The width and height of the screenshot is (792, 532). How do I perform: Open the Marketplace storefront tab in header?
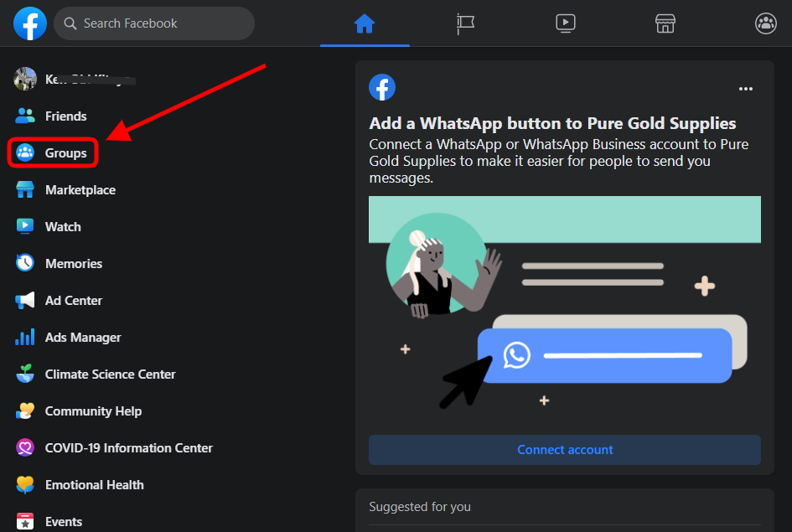pyautogui.click(x=665, y=23)
